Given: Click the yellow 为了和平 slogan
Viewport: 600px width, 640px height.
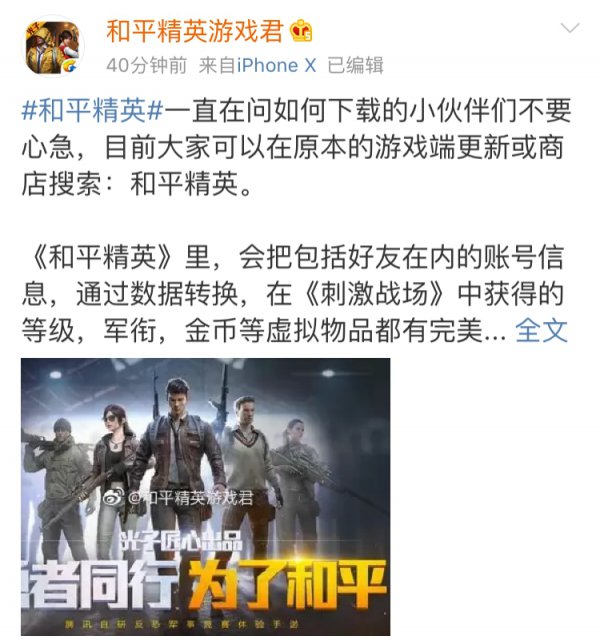Looking at the screenshot, I should [287, 584].
